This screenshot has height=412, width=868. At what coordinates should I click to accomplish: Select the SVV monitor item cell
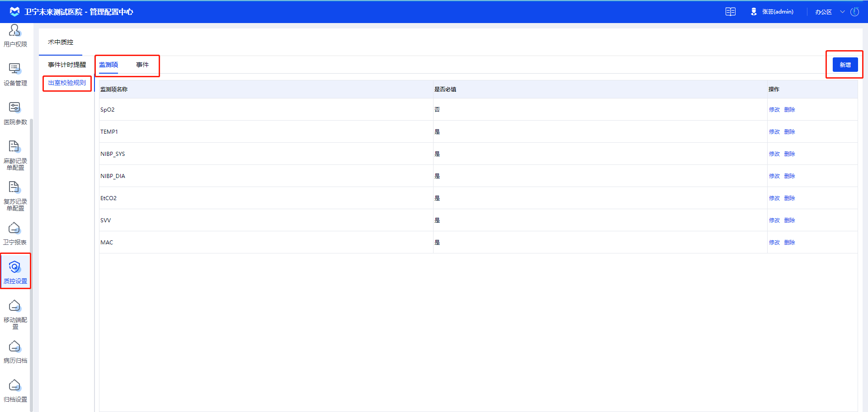266,220
